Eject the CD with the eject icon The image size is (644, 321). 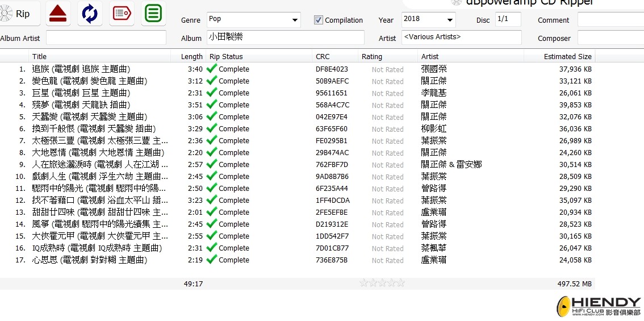[x=58, y=14]
